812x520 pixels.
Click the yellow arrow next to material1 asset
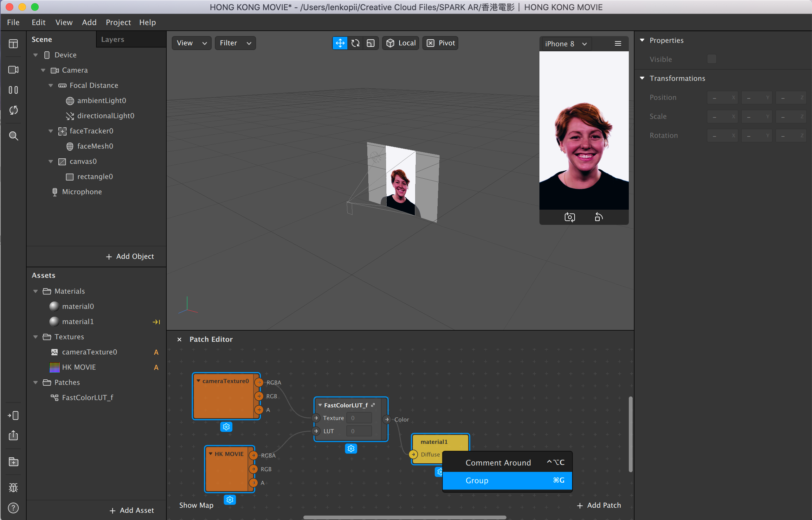[156, 322]
